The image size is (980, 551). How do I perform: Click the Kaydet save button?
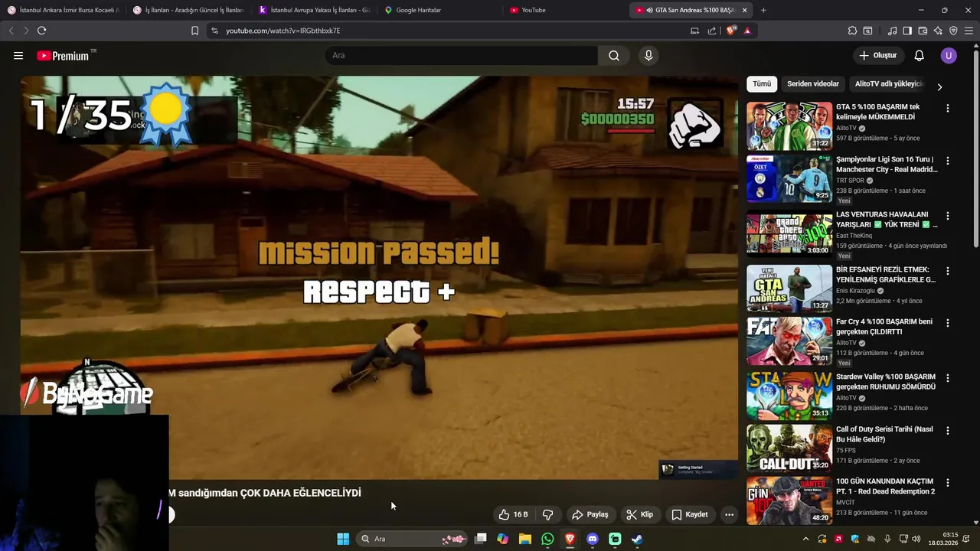click(690, 514)
